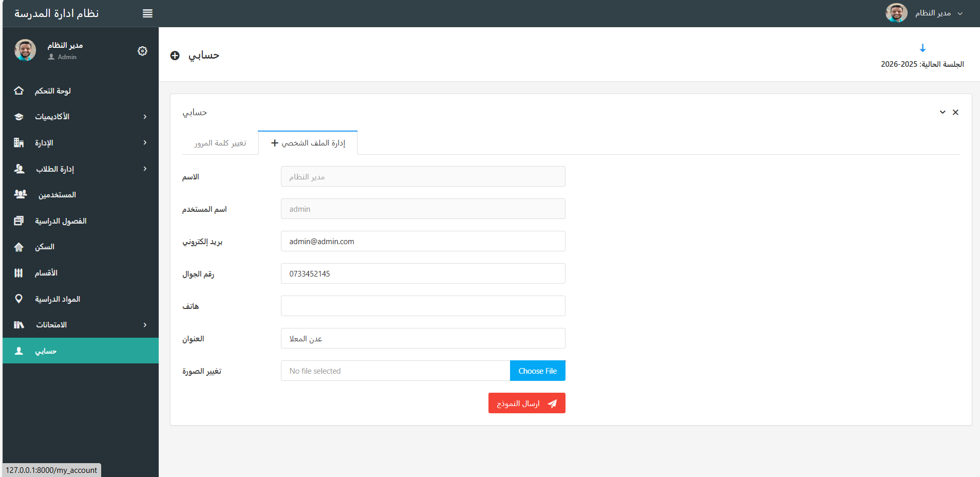This screenshot has width=980, height=477.
Task: Click the housing home icon
Action: [x=19, y=247]
